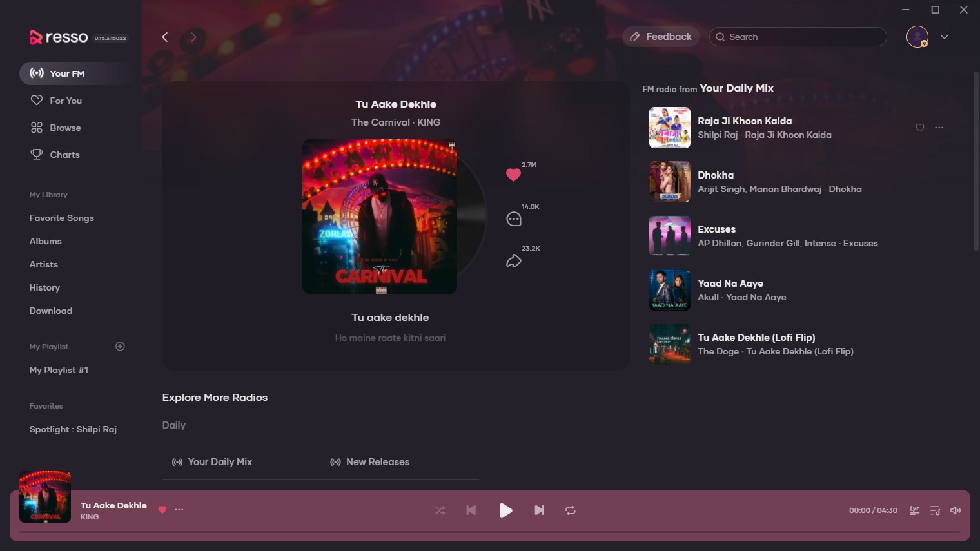980x551 pixels.
Task: Open Arijit Singh, Manan Bhardwaj artist text
Action: point(759,189)
